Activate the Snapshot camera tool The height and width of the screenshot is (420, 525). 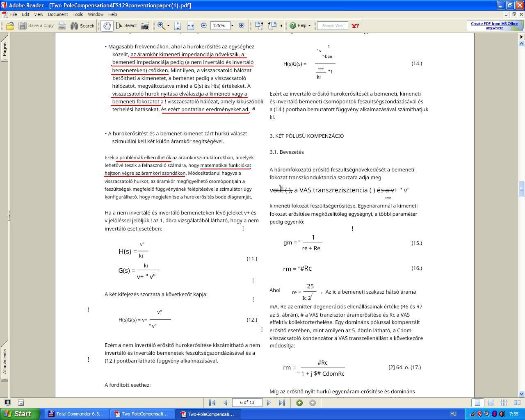(x=145, y=25)
